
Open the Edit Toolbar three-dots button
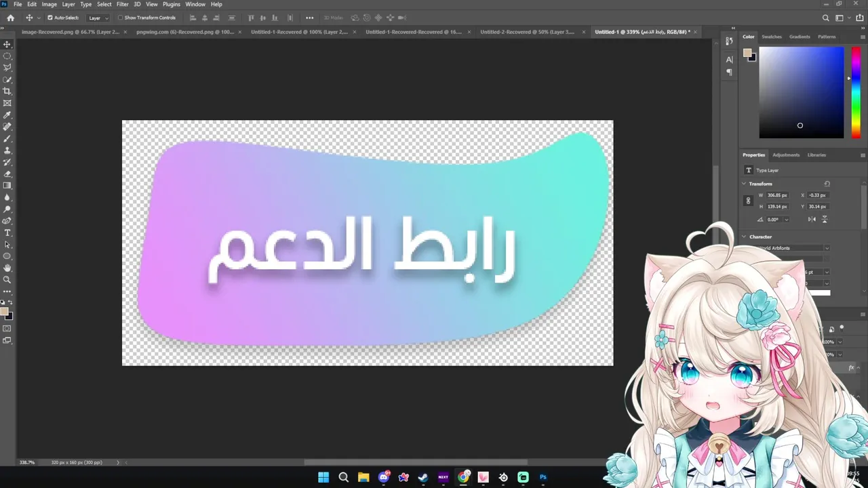[x=7, y=291]
